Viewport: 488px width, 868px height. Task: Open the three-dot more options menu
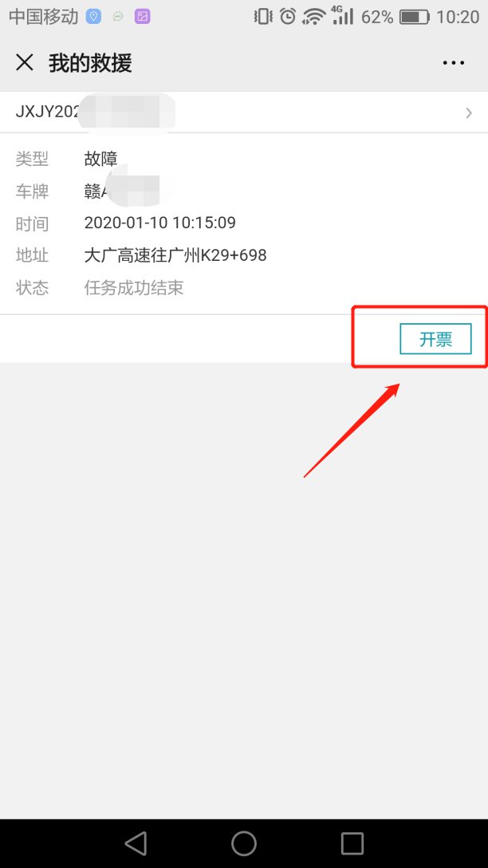pos(453,62)
